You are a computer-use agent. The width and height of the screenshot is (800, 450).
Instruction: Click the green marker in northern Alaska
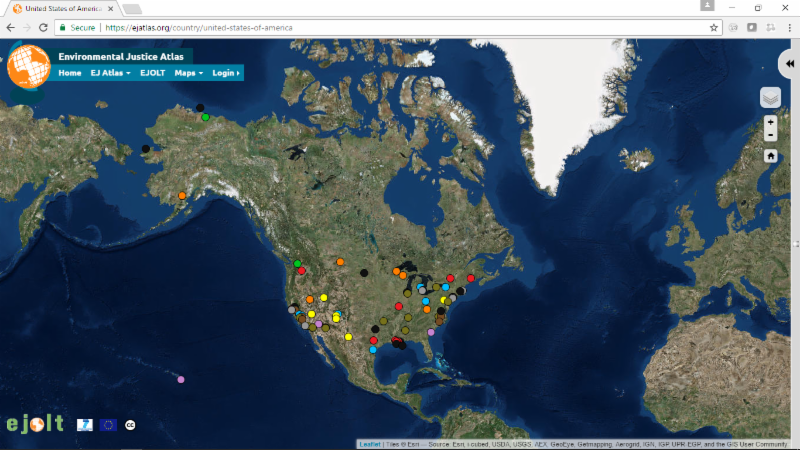point(205,118)
